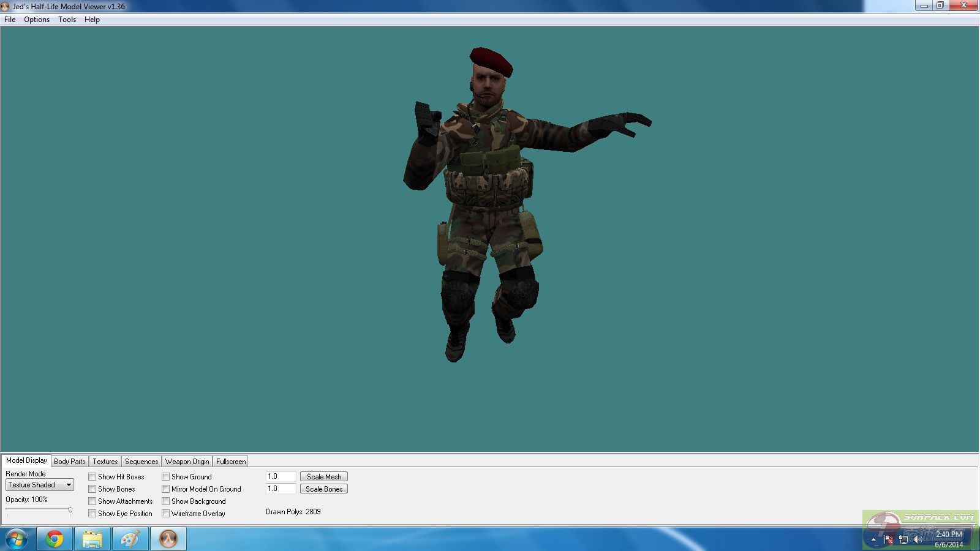Viewport: 980px width, 551px height.
Task: Open the network connection tray icon
Action: (903, 539)
